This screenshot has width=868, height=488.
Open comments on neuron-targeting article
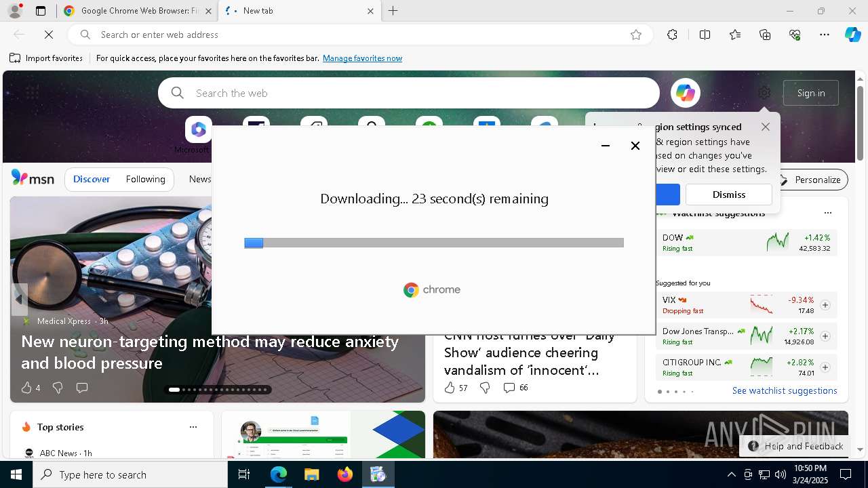pyautogui.click(x=82, y=388)
